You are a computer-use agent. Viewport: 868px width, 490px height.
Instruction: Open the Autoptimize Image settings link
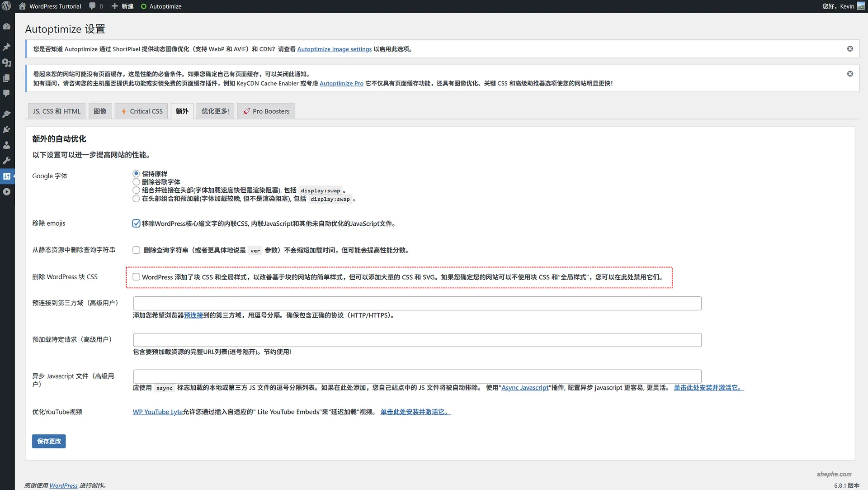pyautogui.click(x=334, y=49)
